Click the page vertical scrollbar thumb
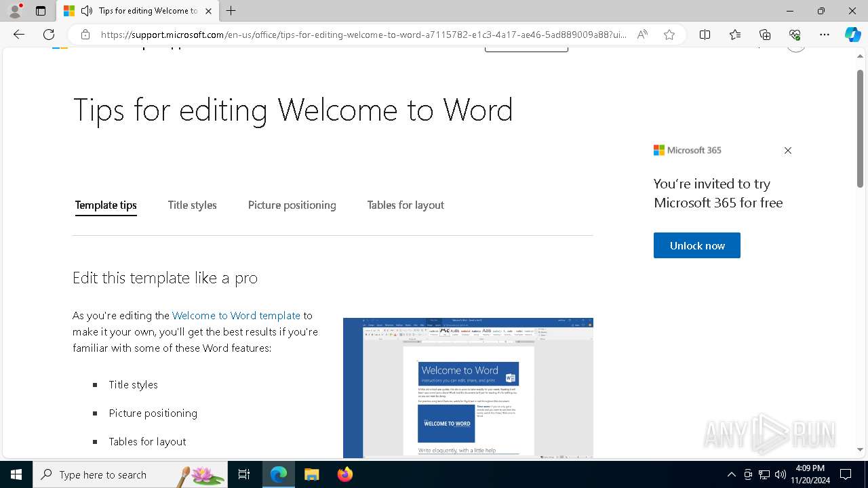868x488 pixels. (861, 129)
